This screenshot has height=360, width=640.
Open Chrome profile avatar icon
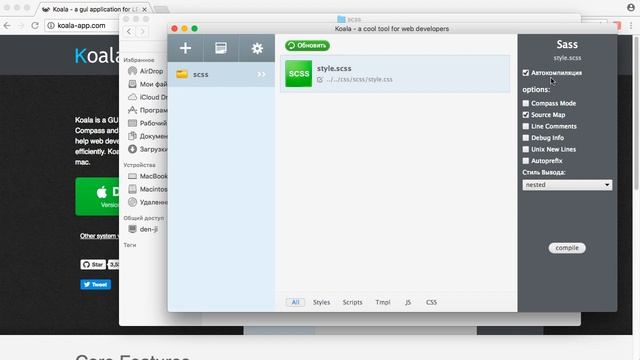point(631,7)
